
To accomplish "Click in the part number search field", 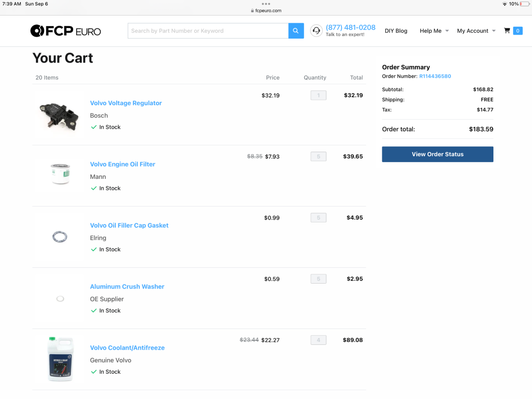I will pyautogui.click(x=208, y=31).
